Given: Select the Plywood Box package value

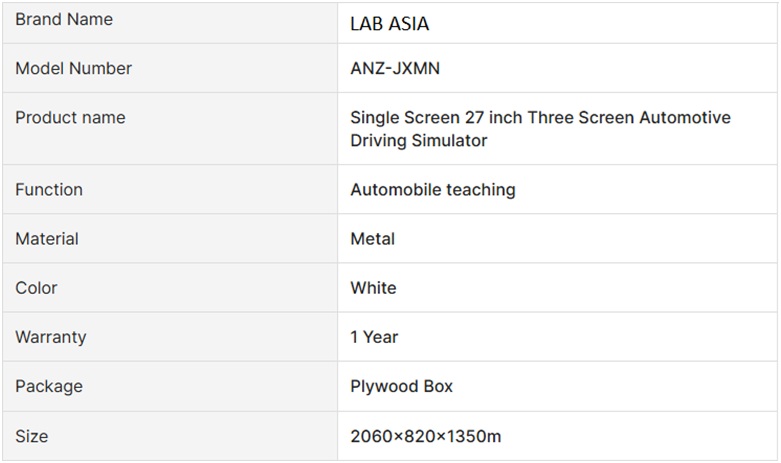Looking at the screenshot, I should click(402, 386).
